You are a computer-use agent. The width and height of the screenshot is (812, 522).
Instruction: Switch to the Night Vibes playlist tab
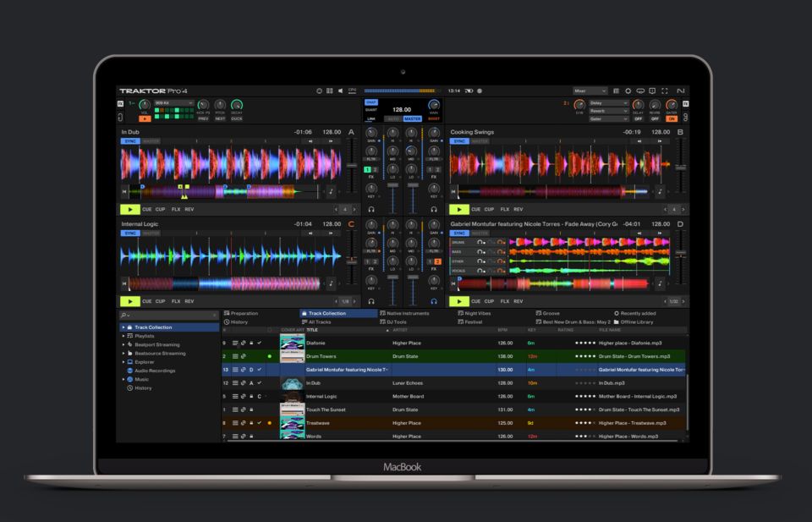click(479, 313)
